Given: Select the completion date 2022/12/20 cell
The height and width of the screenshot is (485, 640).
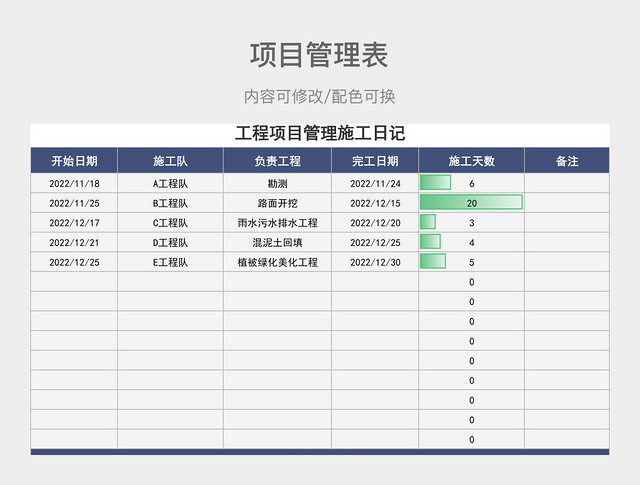Looking at the screenshot, I should [375, 222].
